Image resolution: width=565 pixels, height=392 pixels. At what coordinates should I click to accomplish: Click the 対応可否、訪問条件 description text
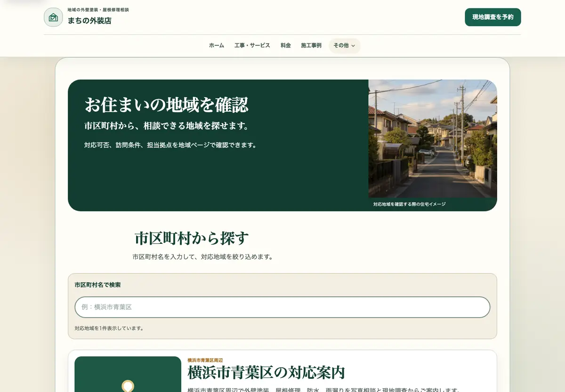click(x=171, y=145)
